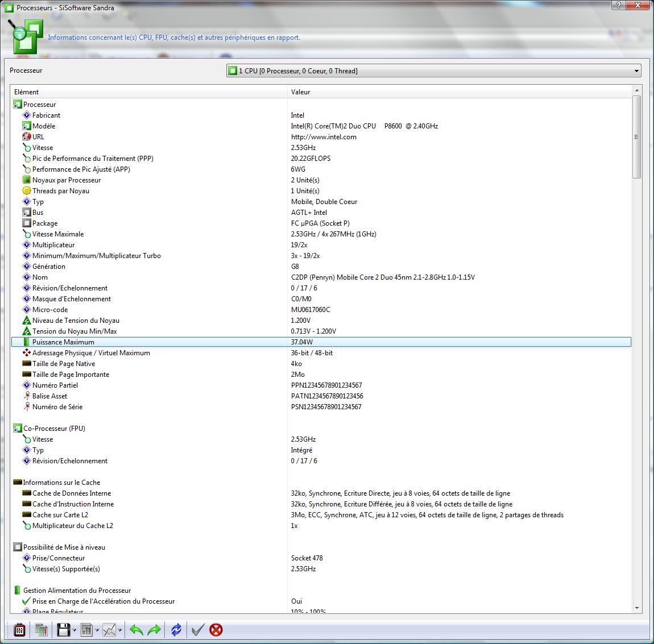Click the gray checkmark OK icon

click(197, 630)
